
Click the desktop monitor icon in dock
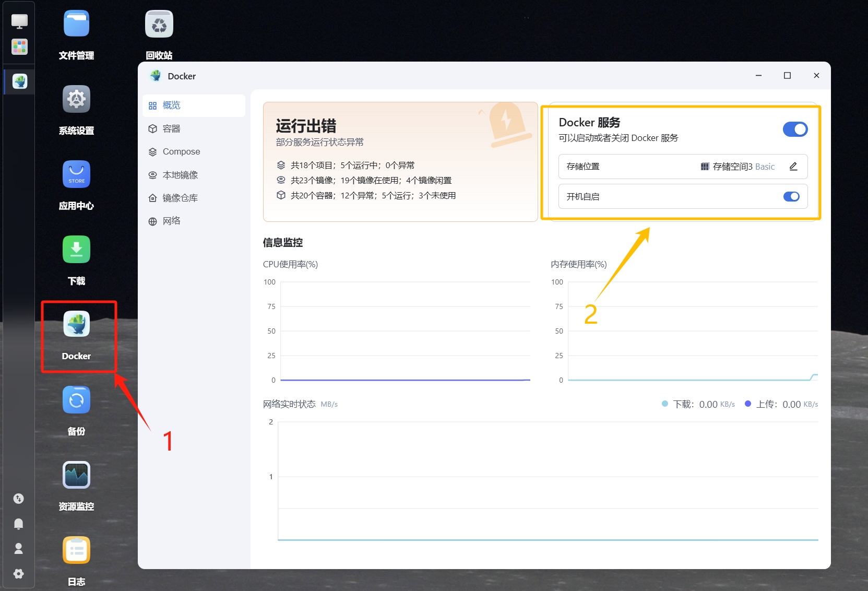[19, 21]
